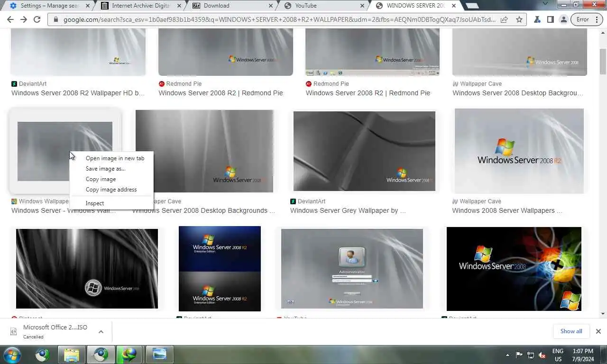Open the Windows Server Grey Wallpaper thumbnail

(364, 151)
